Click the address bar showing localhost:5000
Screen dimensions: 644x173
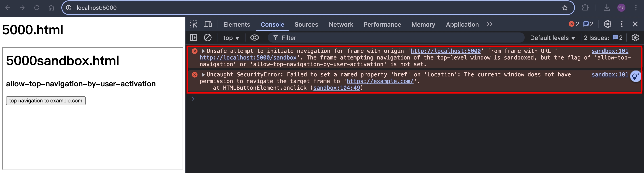click(x=318, y=8)
